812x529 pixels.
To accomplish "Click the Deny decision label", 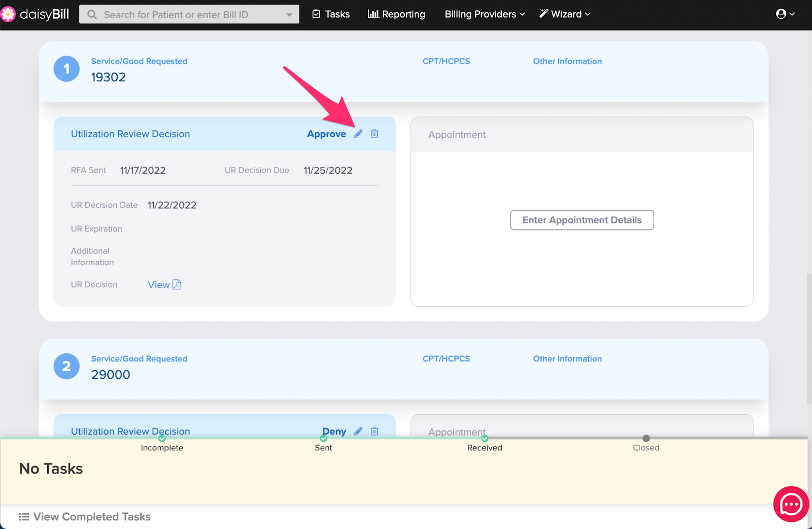I will point(334,432).
